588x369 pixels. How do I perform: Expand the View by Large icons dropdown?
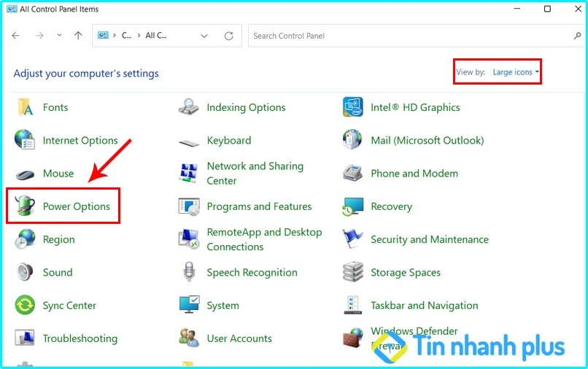pos(516,72)
